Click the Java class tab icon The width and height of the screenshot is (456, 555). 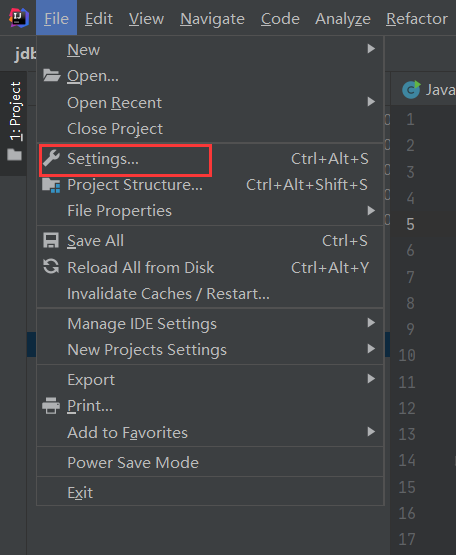pos(411,90)
